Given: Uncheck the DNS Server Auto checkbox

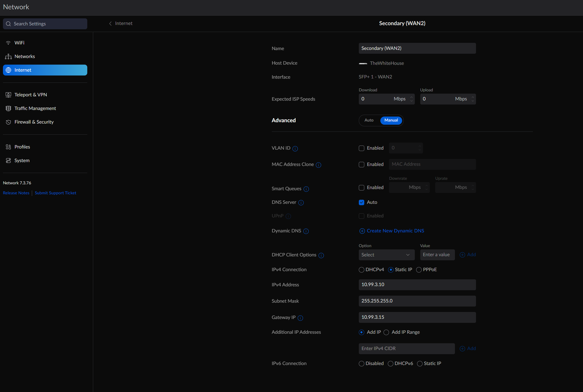Looking at the screenshot, I should pyautogui.click(x=361, y=202).
